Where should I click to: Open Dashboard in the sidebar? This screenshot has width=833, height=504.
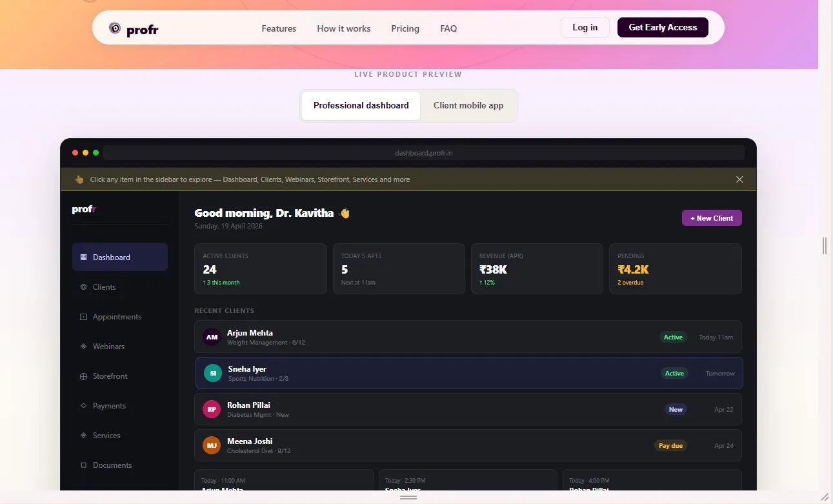(120, 257)
